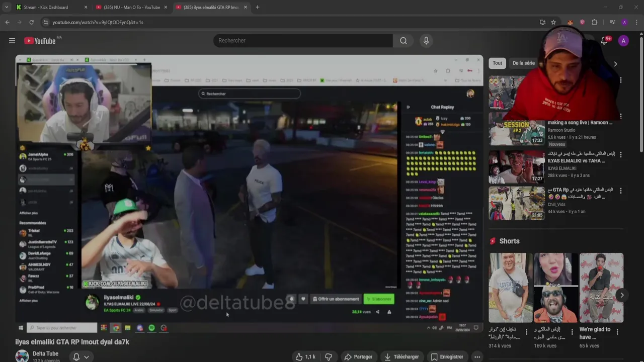
Task: Click the video title ilyas elmaliki GTA RP
Action: [x=72, y=342]
